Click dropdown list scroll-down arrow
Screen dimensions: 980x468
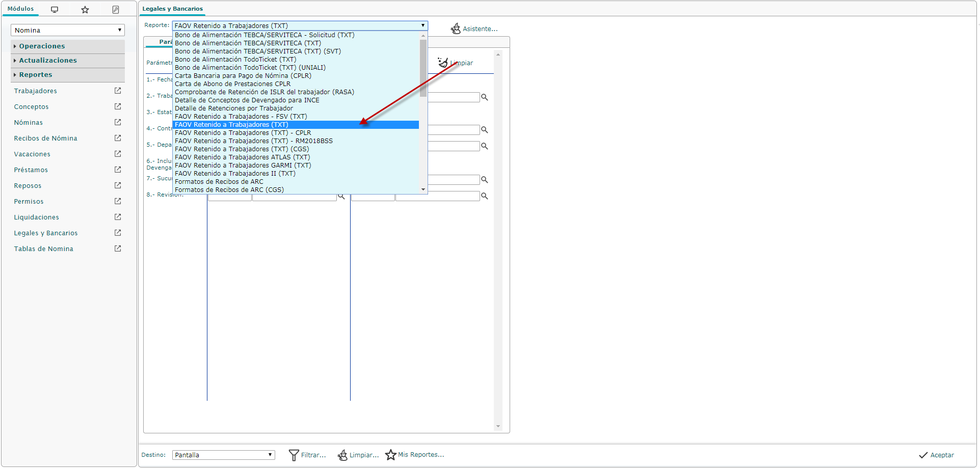pos(423,189)
